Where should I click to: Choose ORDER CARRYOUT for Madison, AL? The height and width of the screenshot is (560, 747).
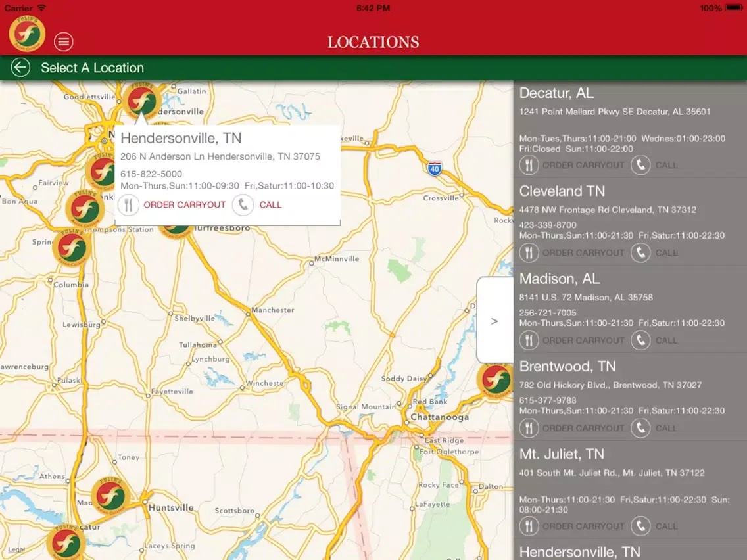pyautogui.click(x=583, y=340)
